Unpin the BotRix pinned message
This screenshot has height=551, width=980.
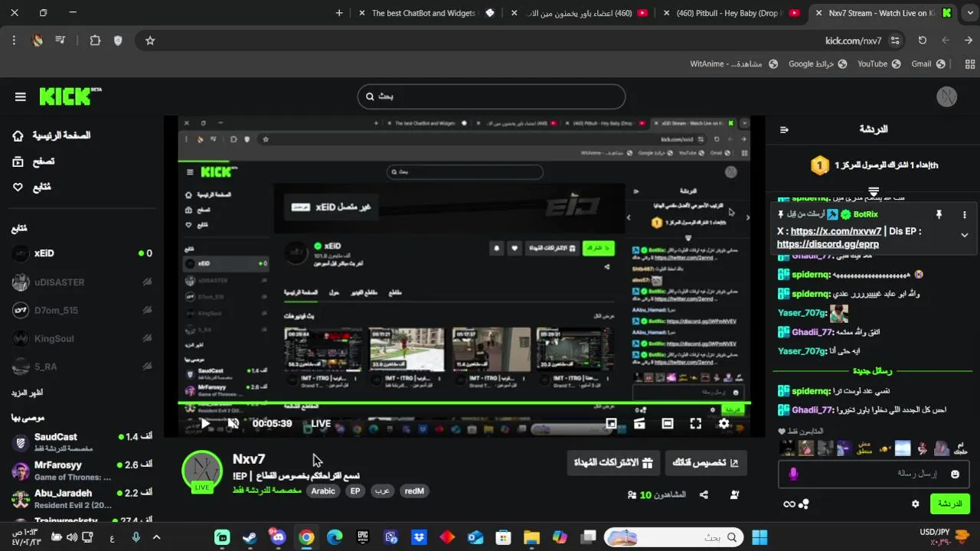[939, 215]
